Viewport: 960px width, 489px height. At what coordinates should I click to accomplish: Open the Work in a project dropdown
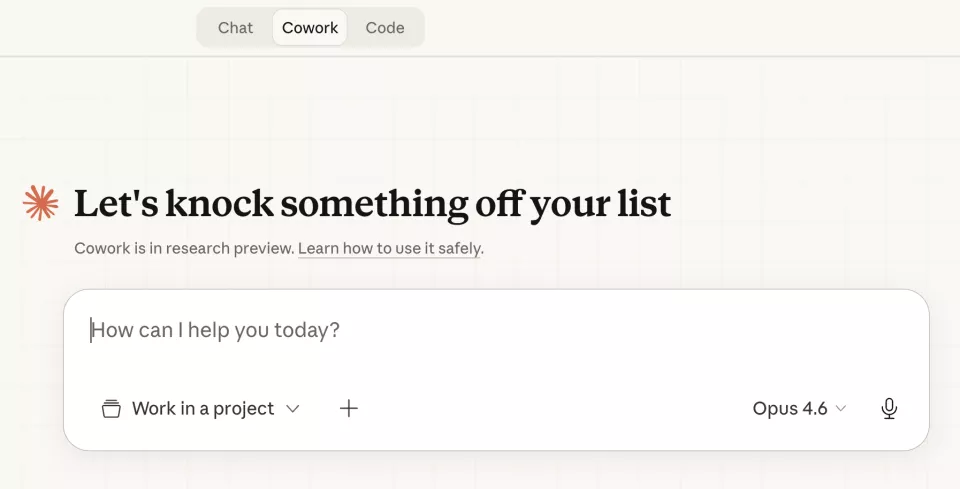pyautogui.click(x=200, y=408)
